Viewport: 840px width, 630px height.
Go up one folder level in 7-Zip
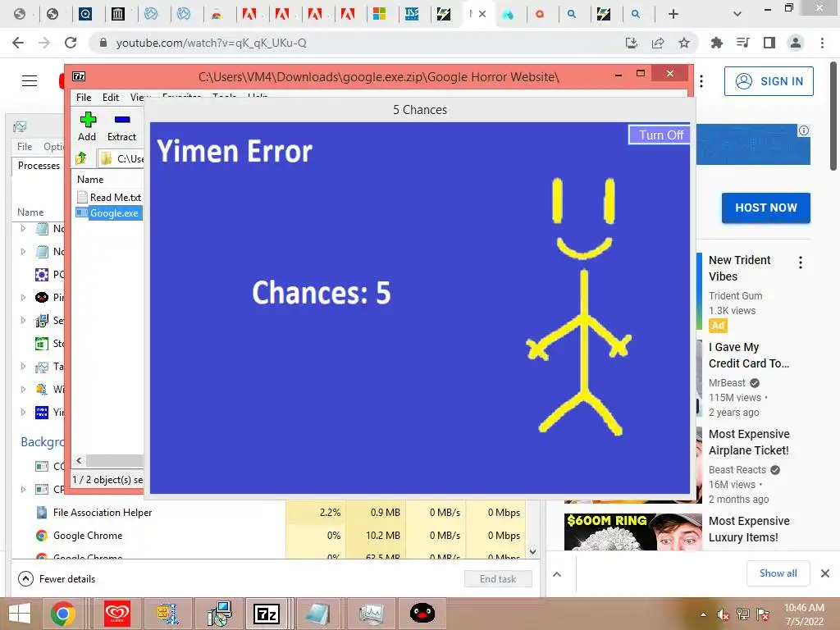pos(81,158)
